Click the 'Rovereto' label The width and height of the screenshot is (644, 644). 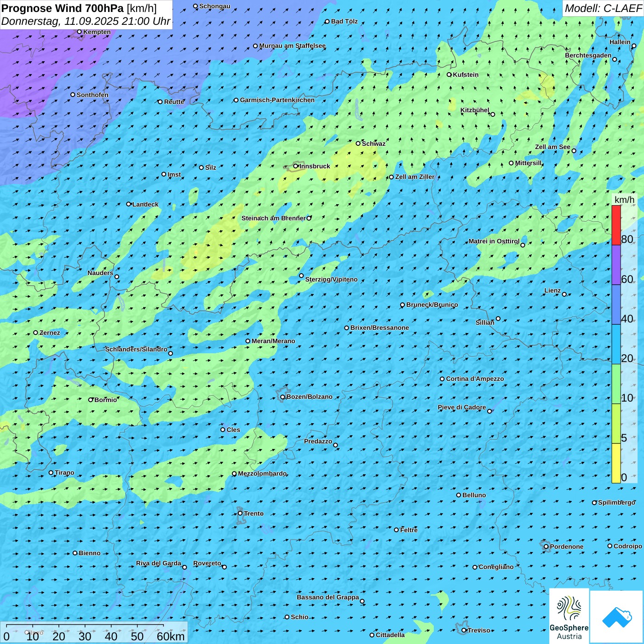[207, 563]
